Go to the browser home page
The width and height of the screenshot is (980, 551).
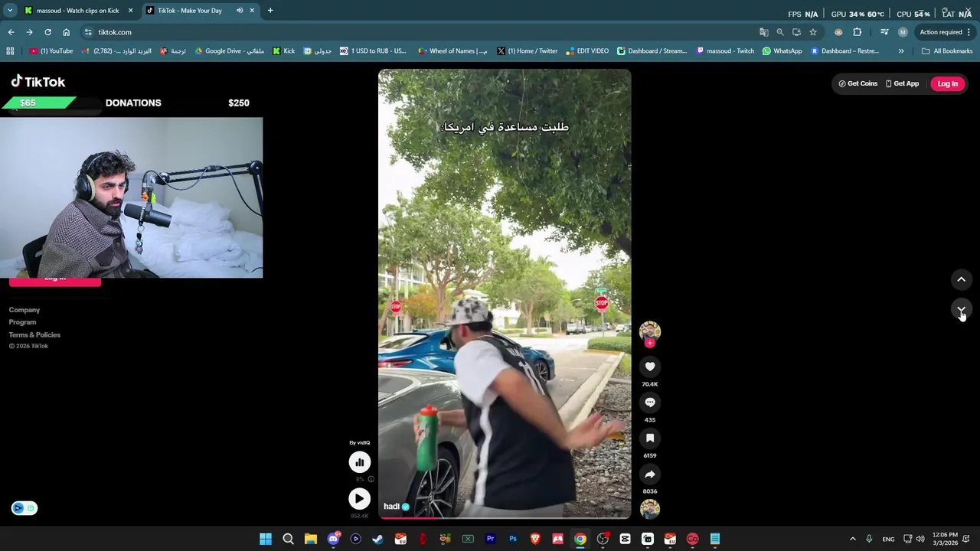[x=66, y=32]
